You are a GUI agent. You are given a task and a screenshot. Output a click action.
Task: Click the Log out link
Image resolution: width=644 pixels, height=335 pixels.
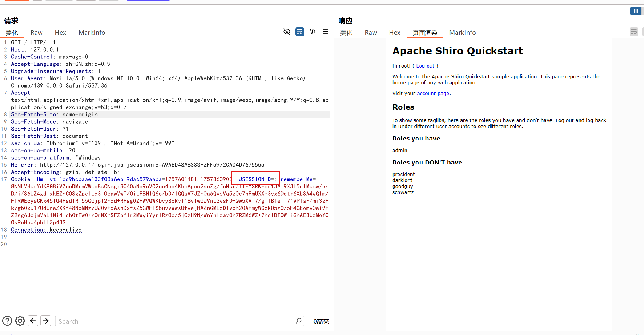click(425, 66)
